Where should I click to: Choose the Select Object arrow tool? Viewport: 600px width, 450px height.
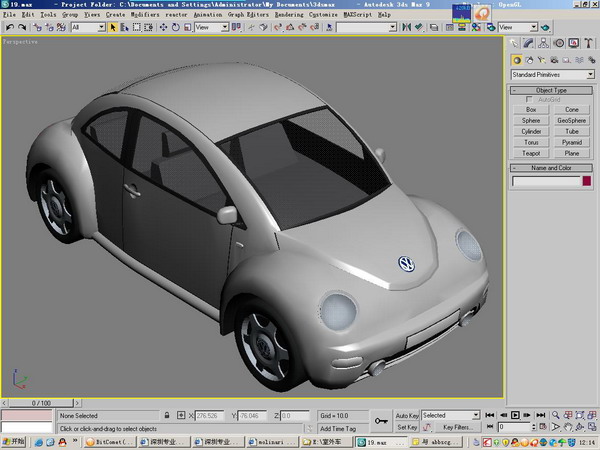112,28
